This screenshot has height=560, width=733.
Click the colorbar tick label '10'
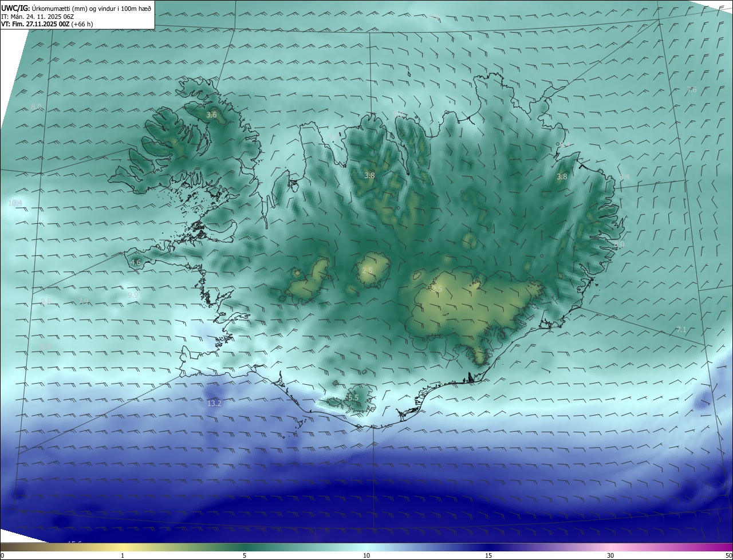point(366,555)
